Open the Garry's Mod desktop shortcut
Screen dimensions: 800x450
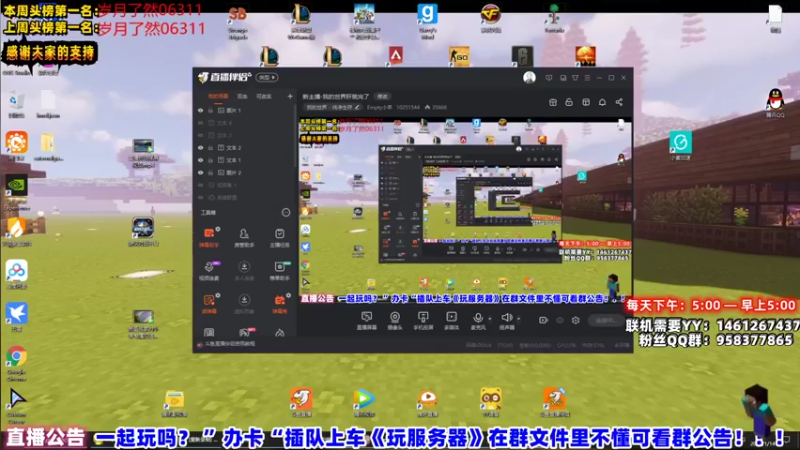[x=428, y=20]
